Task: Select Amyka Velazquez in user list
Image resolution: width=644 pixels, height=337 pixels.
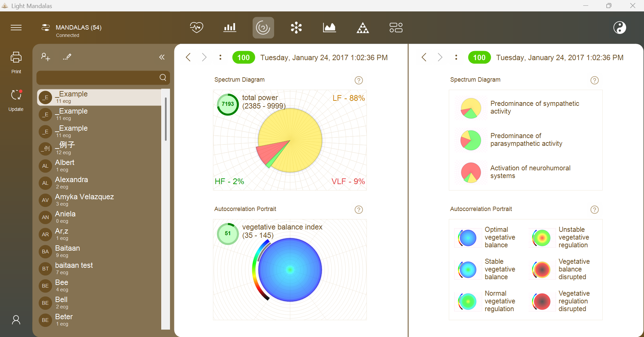Action: point(99,200)
